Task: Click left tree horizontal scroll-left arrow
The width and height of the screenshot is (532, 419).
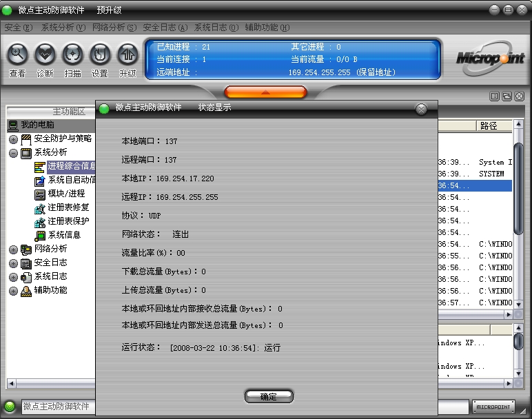Action: tap(11, 383)
